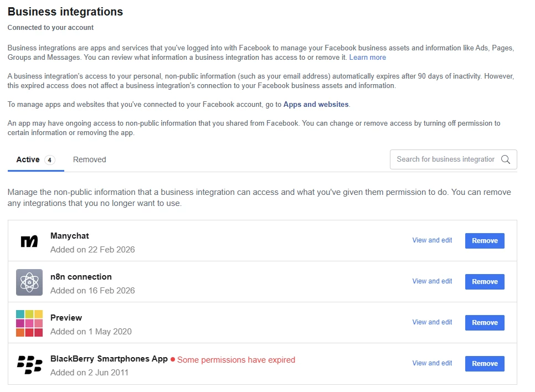Click the Active tab count badge
Image resolution: width=535 pixels, height=392 pixels.
point(50,160)
